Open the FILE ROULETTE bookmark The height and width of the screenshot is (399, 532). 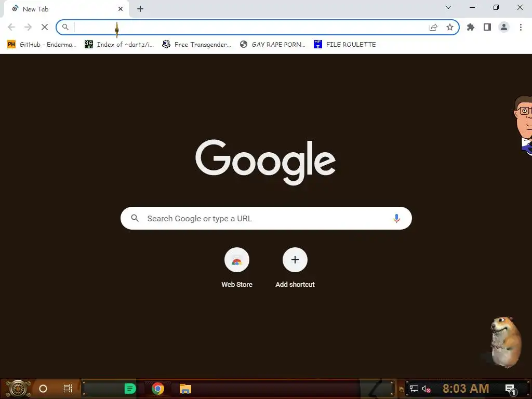click(345, 45)
